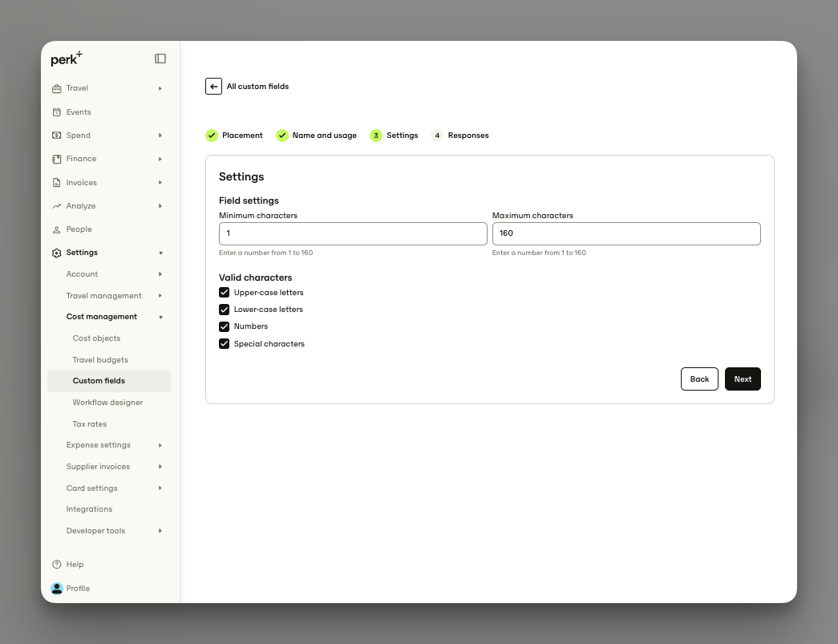Uncheck Special characters checkbox
The height and width of the screenshot is (644, 838).
click(224, 343)
